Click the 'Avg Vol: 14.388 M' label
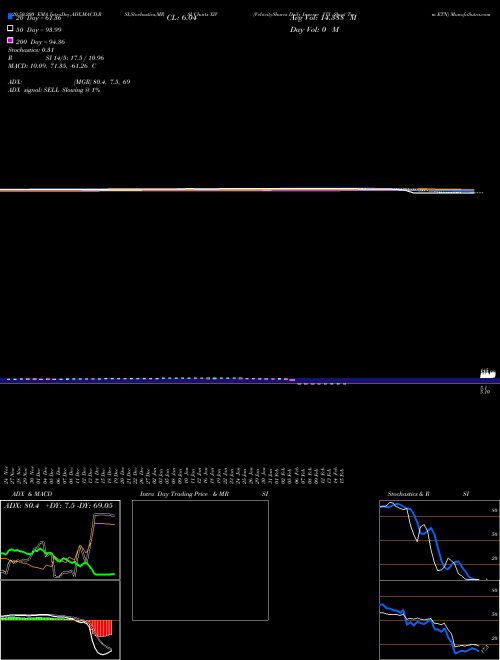 [323, 18]
